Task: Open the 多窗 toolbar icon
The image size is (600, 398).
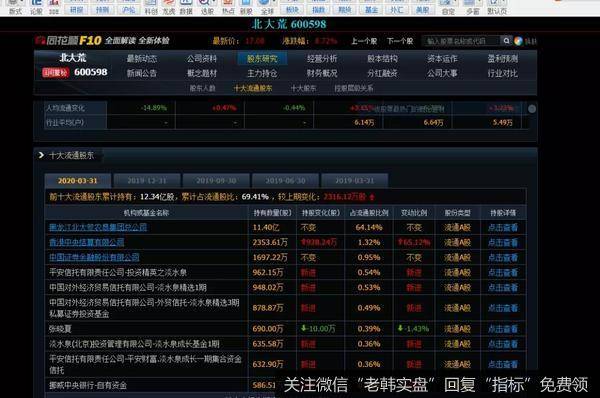Action: [x=473, y=7]
